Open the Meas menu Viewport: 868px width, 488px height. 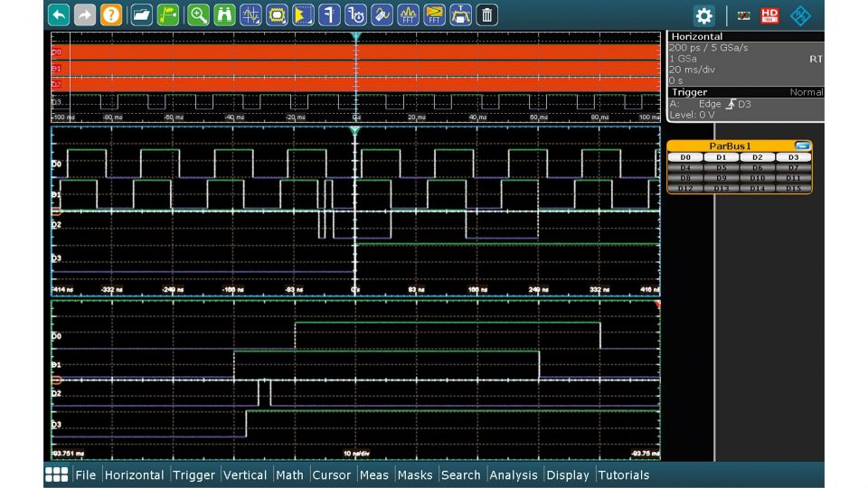[x=374, y=474]
